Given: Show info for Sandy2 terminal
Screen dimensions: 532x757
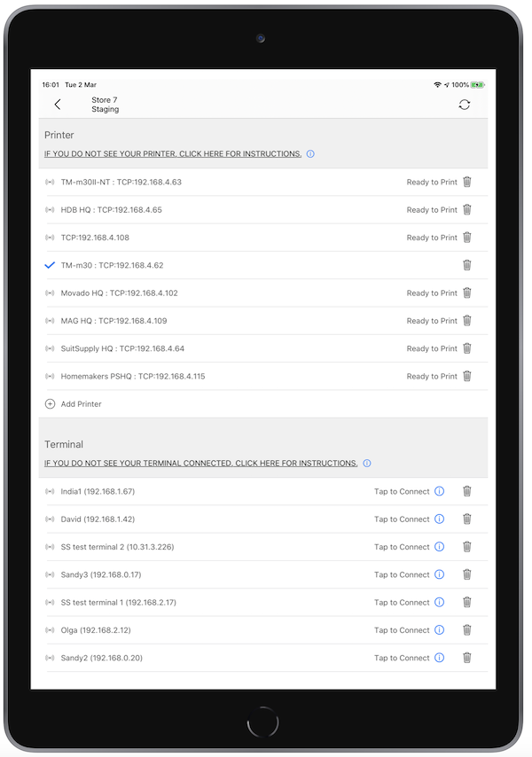Looking at the screenshot, I should [x=439, y=658].
